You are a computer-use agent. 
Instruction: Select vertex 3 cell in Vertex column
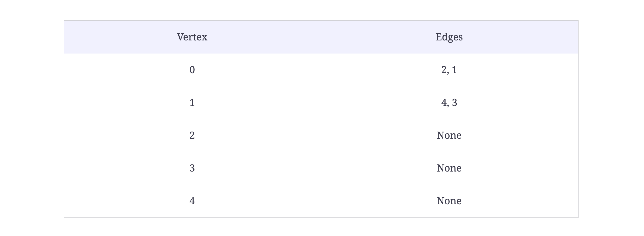pos(192,168)
